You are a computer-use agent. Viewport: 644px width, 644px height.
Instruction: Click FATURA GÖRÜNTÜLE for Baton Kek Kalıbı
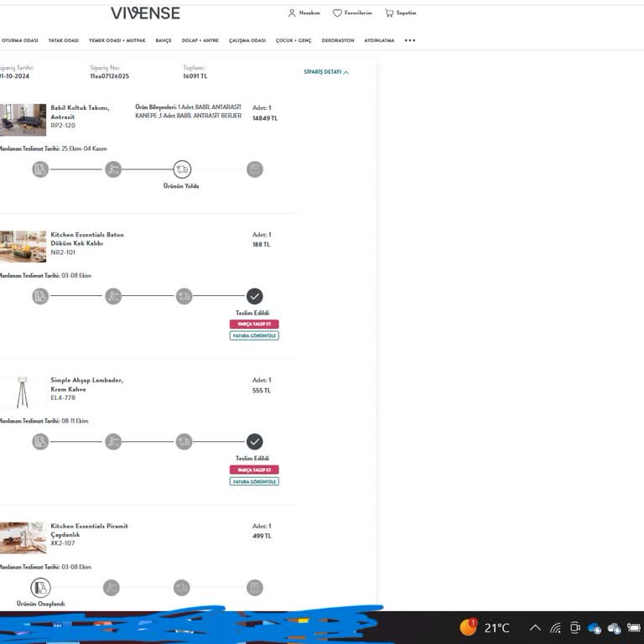(254, 335)
